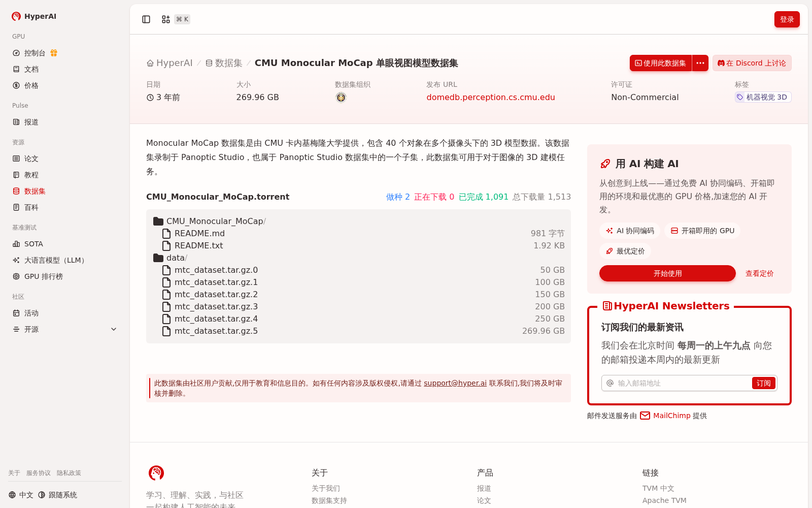Click 关于 link in sidebar footer

tap(14, 473)
